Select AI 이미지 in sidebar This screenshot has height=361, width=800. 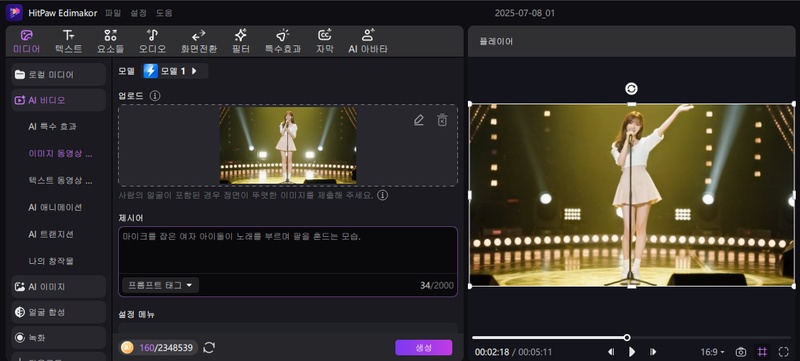(58, 287)
